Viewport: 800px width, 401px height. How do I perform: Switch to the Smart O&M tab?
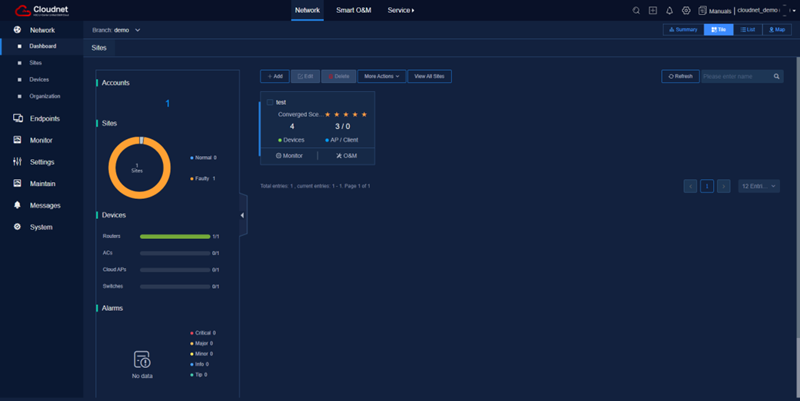(355, 10)
